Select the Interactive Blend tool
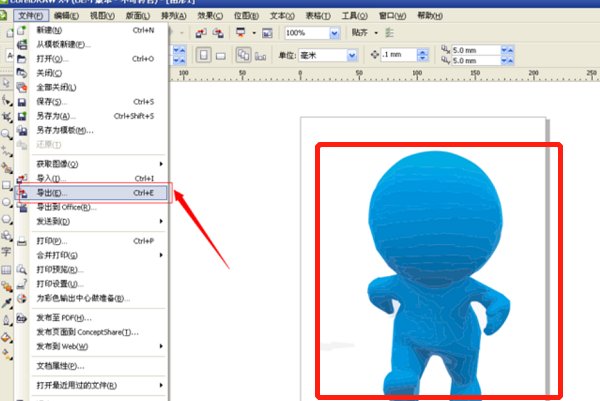Screen dimensions: 600x401 click(6, 287)
